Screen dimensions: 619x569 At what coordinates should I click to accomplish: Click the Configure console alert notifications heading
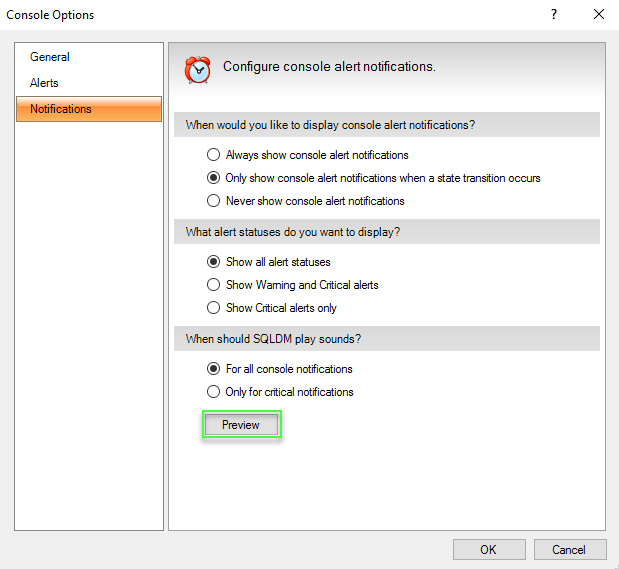point(329,67)
